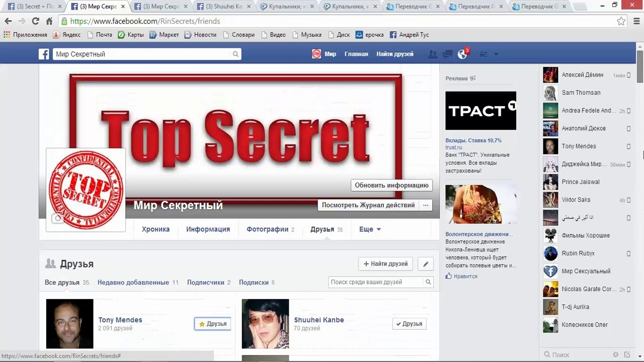Viewport: 644px width, 362px height.
Task: Open the three-dots menu beside the activity log button
Action: click(426, 205)
